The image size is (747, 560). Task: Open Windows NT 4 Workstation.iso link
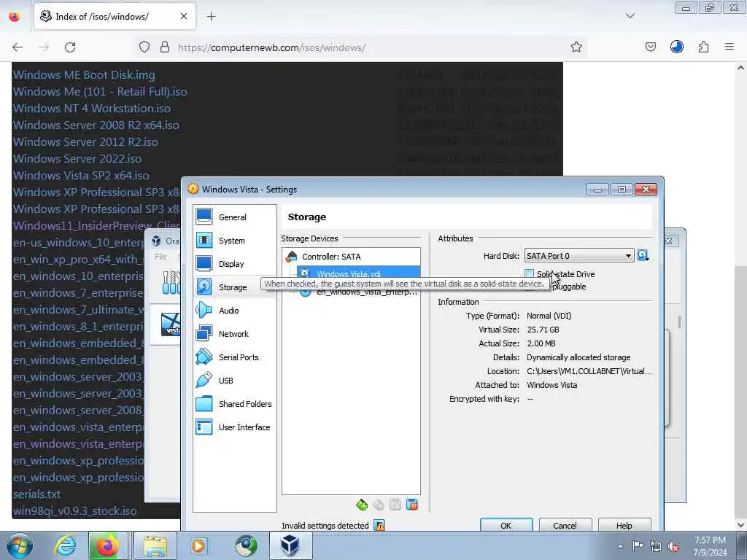91,109
